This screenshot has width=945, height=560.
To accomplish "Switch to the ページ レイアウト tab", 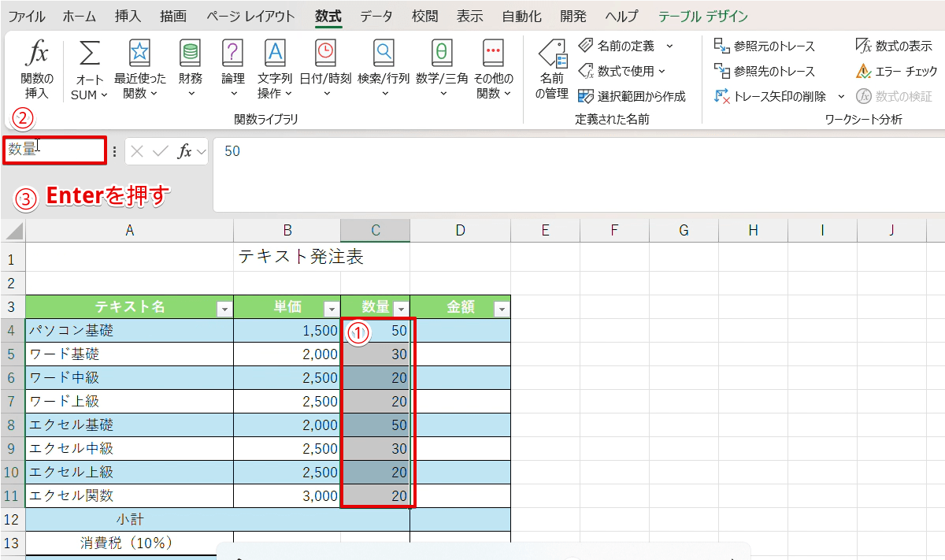I will (251, 16).
